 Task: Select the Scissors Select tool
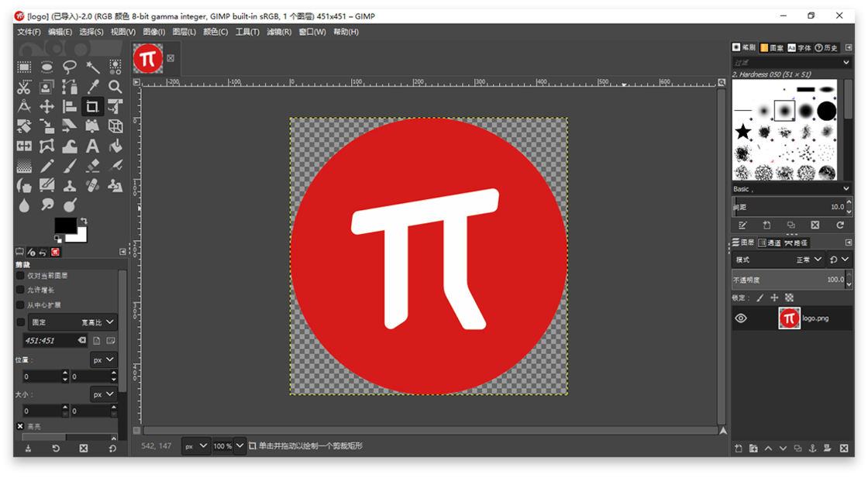(x=24, y=87)
